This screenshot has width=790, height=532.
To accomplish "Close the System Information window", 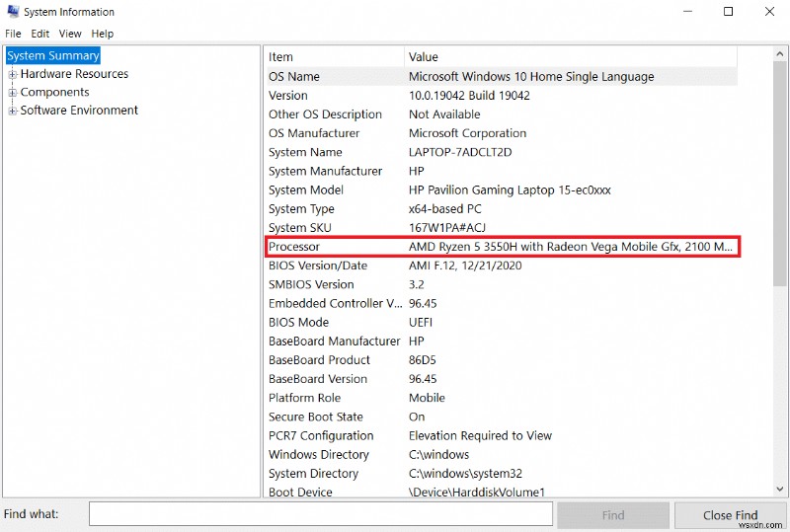I will click(769, 11).
